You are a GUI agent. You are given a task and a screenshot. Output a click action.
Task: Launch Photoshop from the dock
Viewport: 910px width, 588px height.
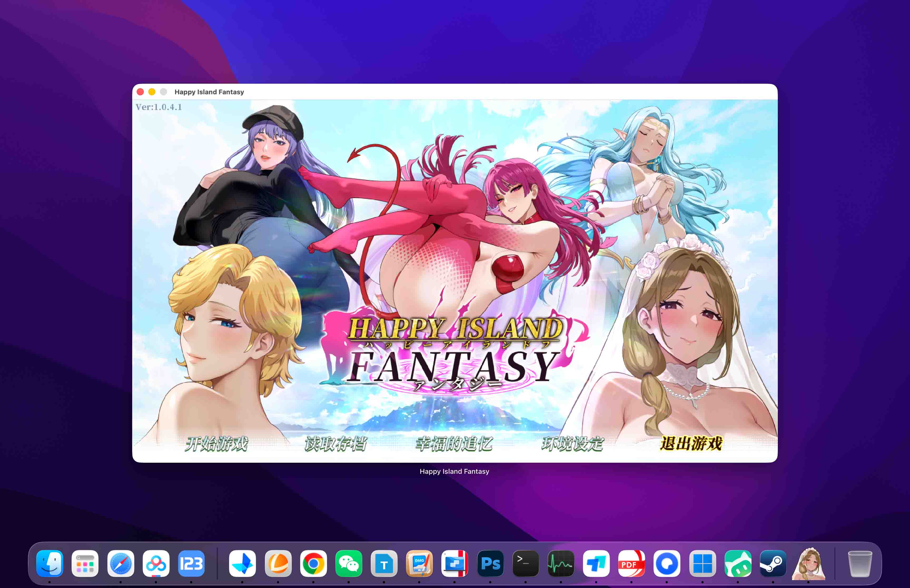(490, 563)
